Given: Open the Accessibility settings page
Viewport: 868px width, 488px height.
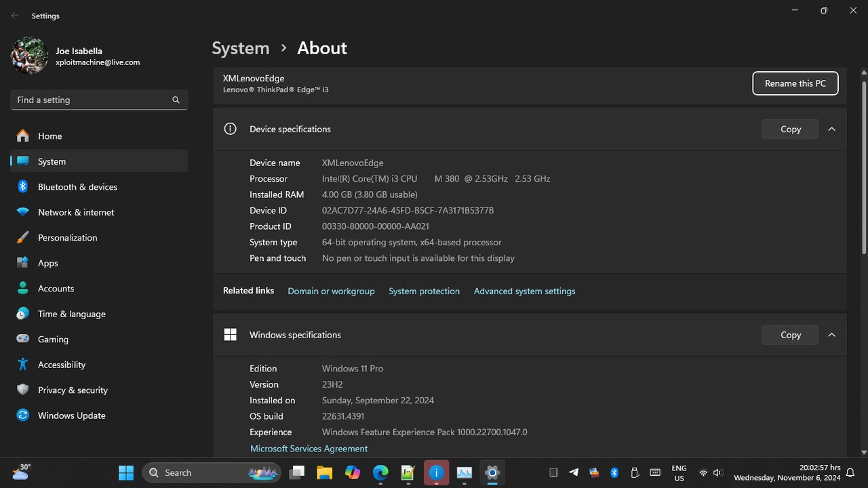Looking at the screenshot, I should click(61, 365).
